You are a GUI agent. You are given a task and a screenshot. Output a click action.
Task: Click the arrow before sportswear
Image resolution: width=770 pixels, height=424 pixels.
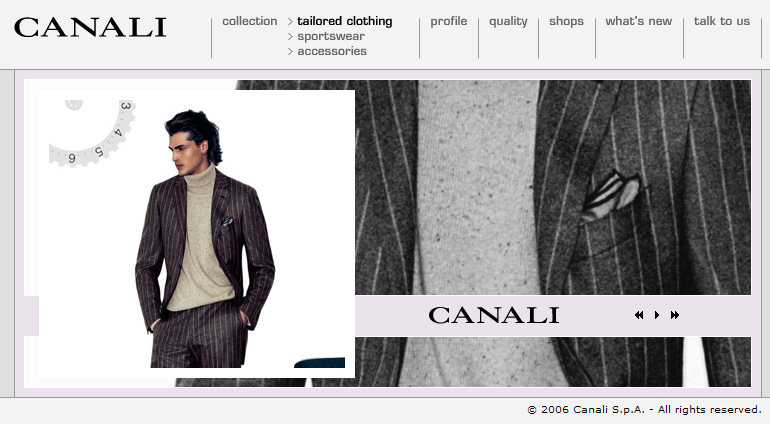290,36
